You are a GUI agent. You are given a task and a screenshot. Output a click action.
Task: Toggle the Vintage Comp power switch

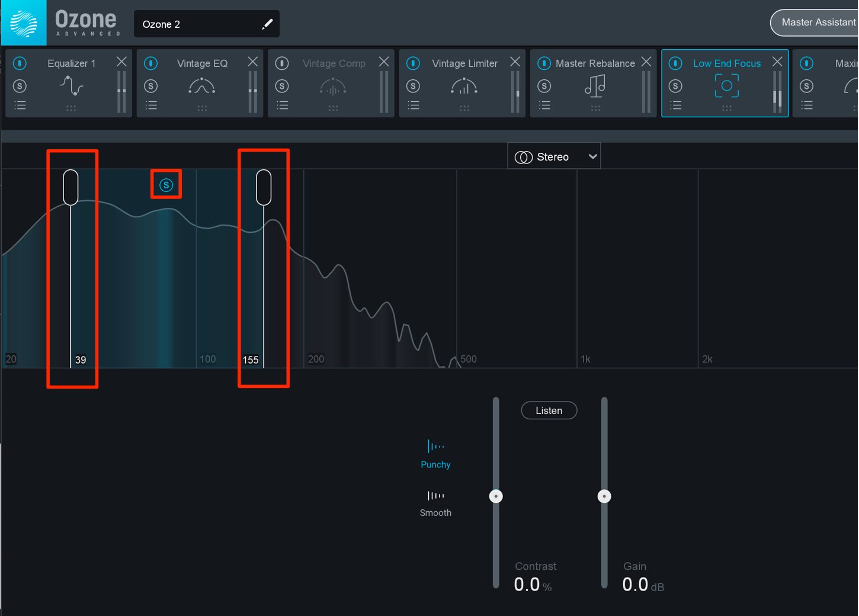click(282, 63)
